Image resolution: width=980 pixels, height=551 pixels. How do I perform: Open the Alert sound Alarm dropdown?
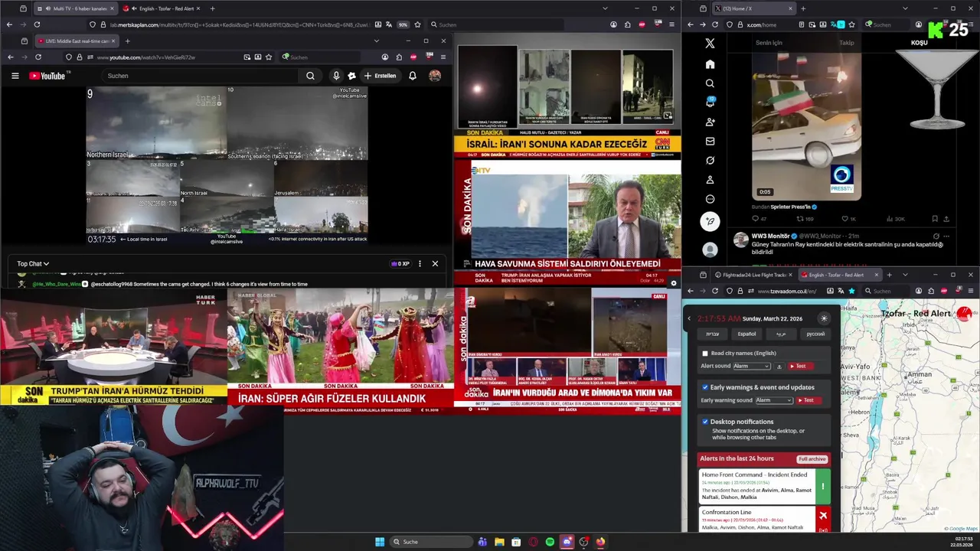click(752, 366)
